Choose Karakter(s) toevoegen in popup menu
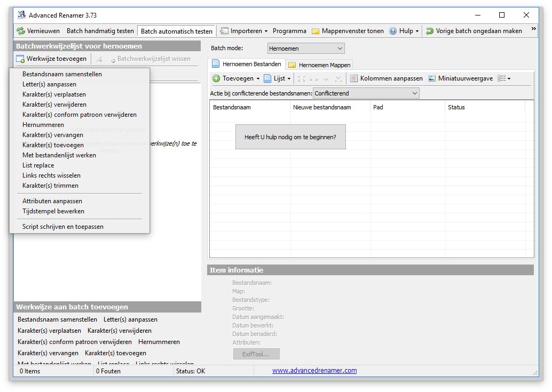Viewport: 552px width, 392px height. tap(80, 146)
